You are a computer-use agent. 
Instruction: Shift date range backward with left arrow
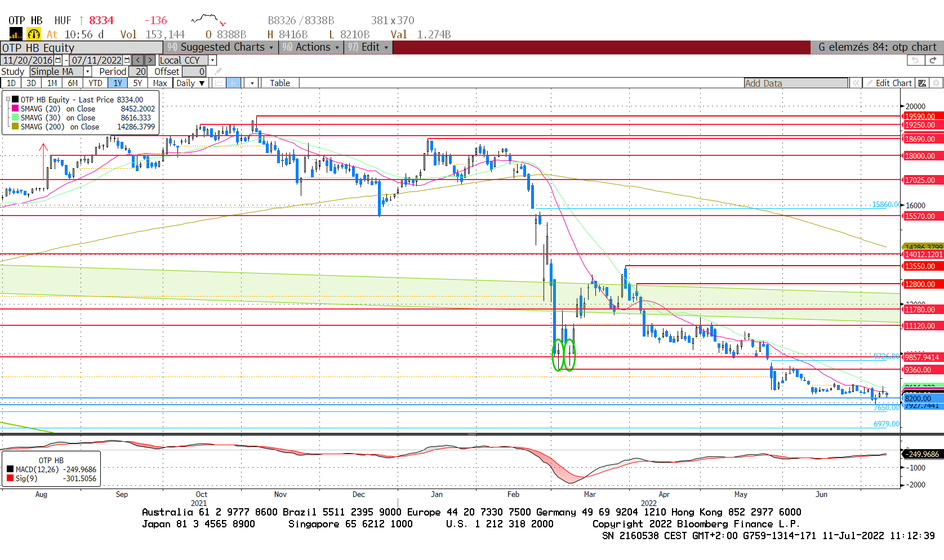[138, 60]
